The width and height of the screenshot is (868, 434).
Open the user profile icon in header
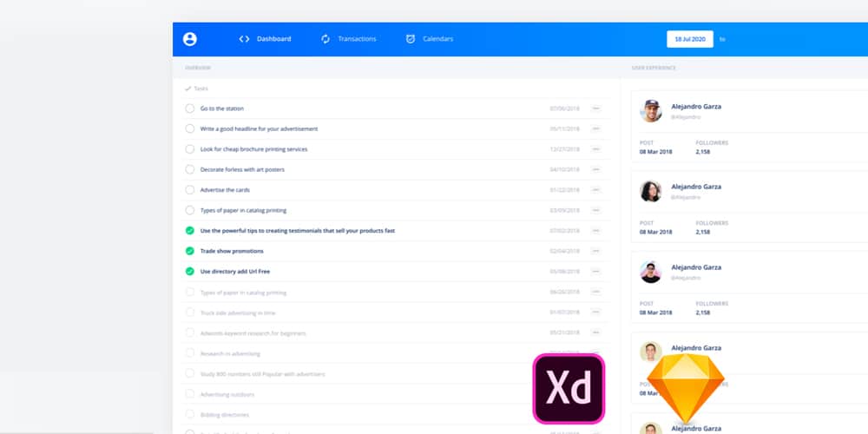pyautogui.click(x=190, y=39)
